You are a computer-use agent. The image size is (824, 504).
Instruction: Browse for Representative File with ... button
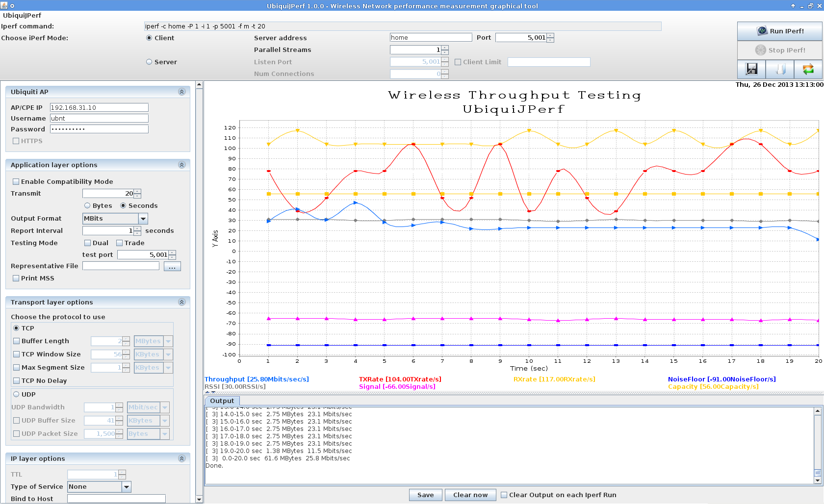[x=172, y=266]
